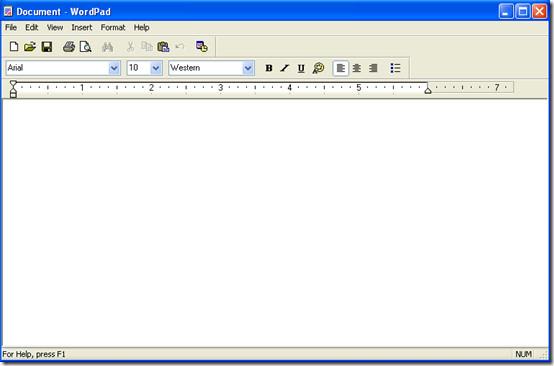Click the Cut scissors icon
This screenshot has width=554, height=366.
click(130, 47)
